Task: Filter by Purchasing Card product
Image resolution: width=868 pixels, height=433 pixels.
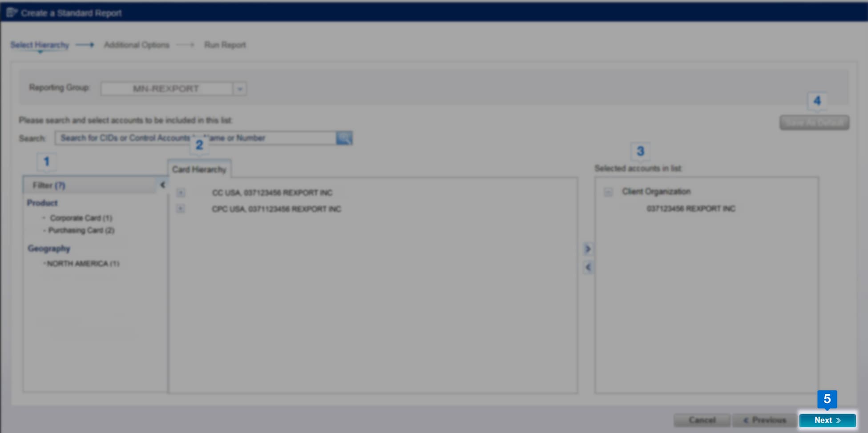Action: (81, 230)
